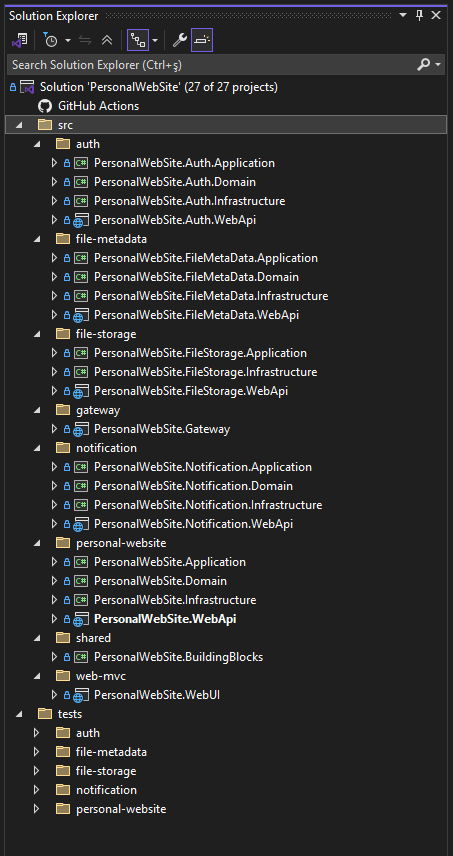Expand PersonalWebSite.Auth.Application project

54,163
